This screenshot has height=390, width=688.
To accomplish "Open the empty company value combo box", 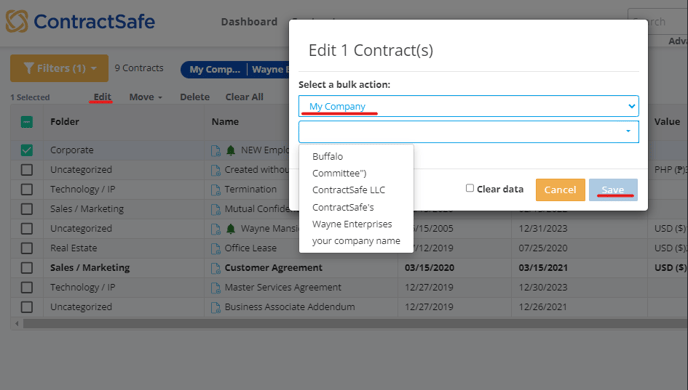I will coord(469,132).
